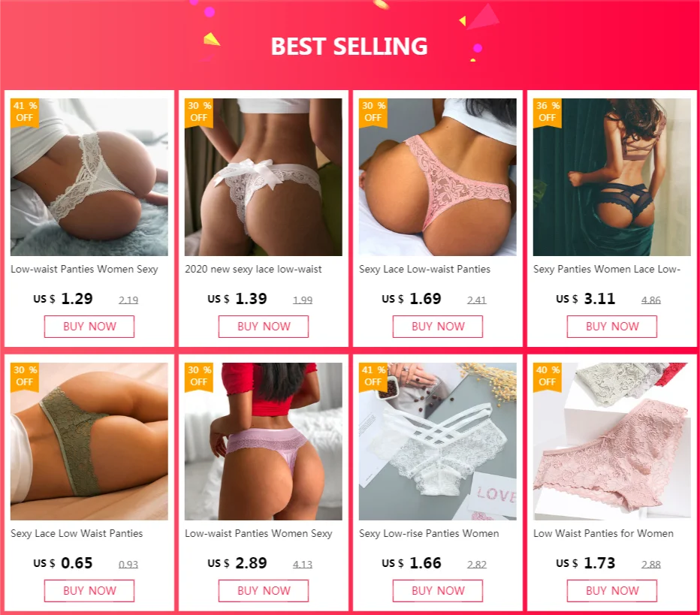Viewport: 700px width, 615px height.
Task: Click BUY NOW for the US $1.73 item
Action: 612,591
